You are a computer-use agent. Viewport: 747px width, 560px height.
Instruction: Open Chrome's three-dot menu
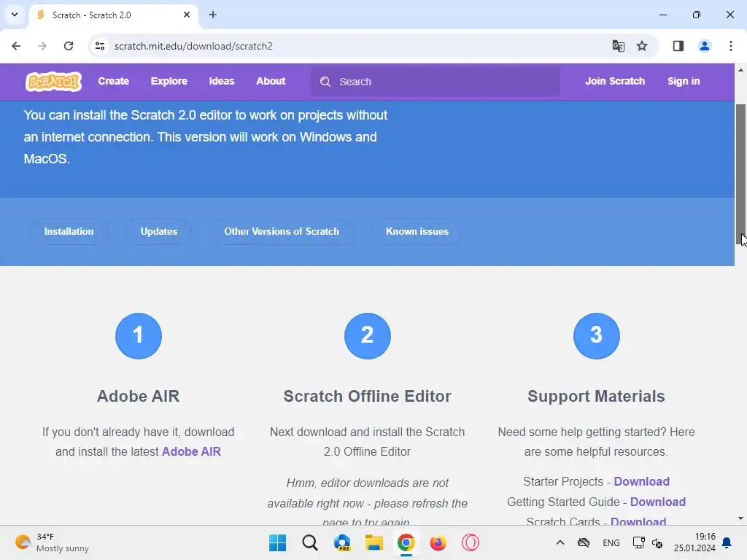tap(731, 46)
